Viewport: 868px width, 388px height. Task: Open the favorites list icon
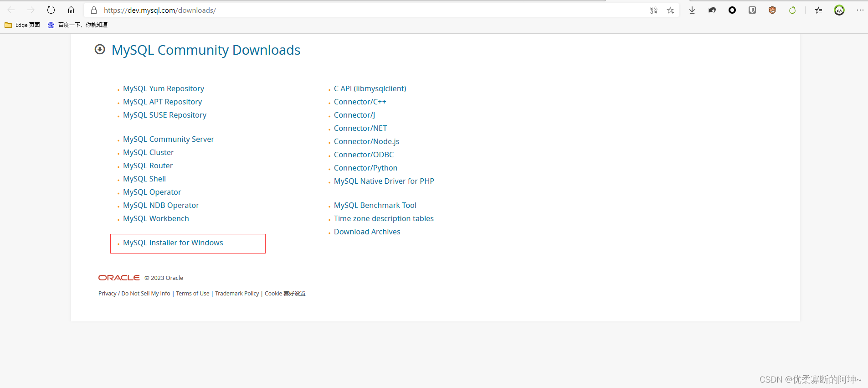coord(819,10)
